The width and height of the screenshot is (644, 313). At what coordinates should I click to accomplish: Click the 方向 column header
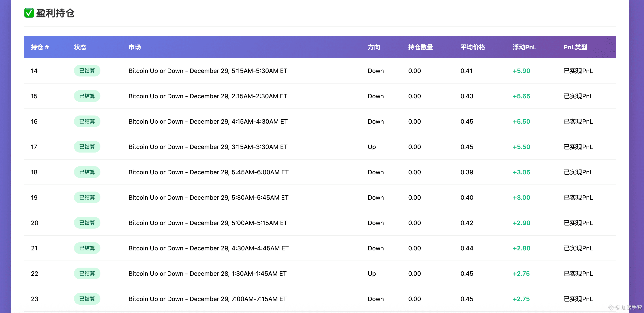point(374,47)
